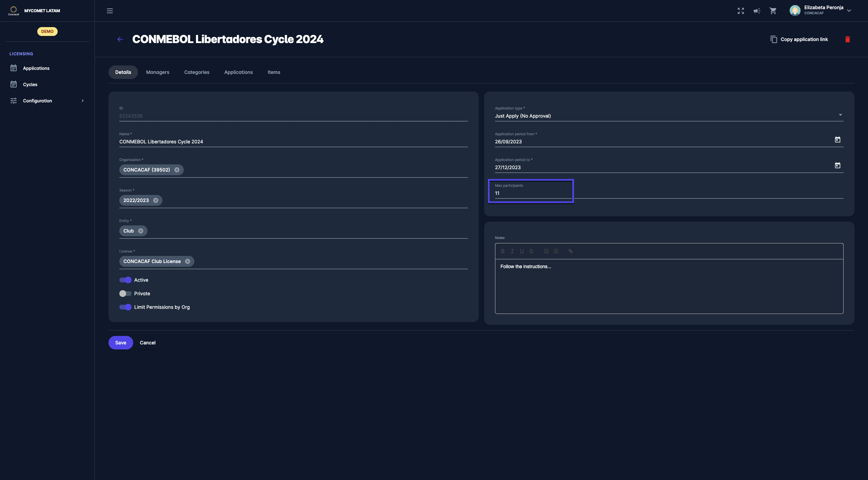Open the Categories tab

(x=197, y=72)
